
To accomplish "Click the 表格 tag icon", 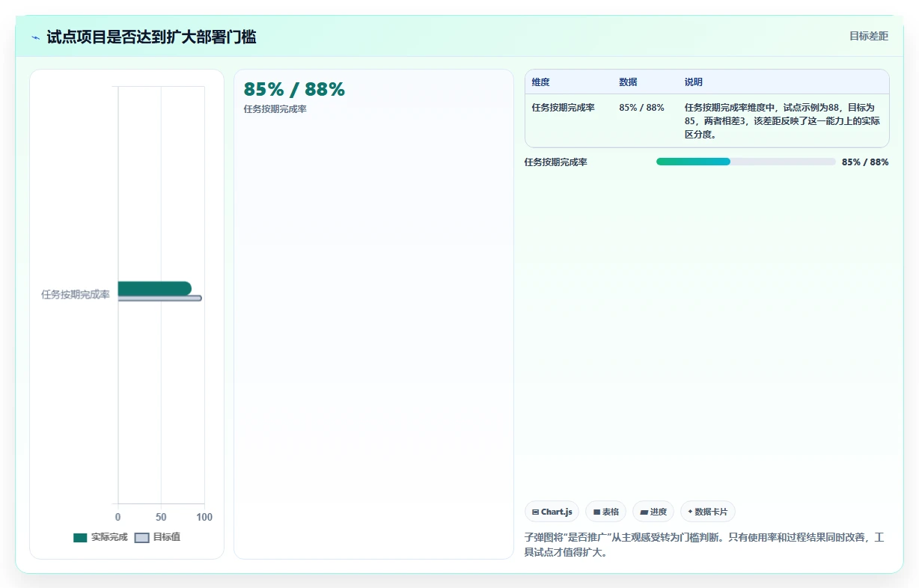I will click(x=596, y=512).
